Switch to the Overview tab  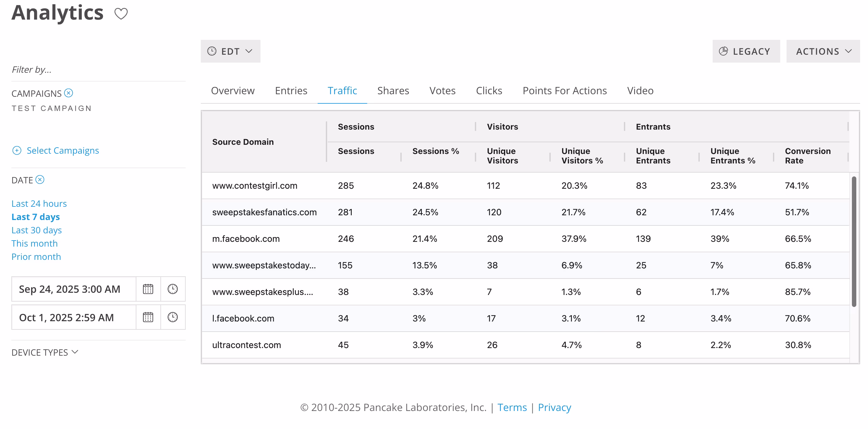point(232,90)
